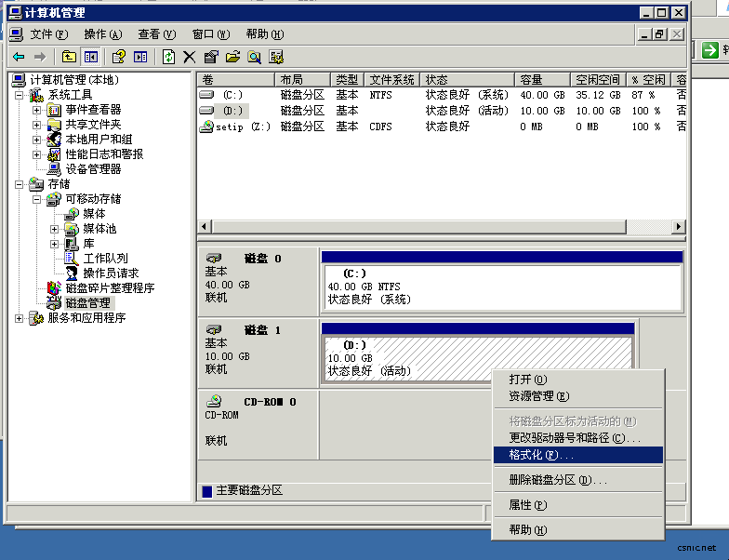Click the 文件系统 column header
The height and width of the screenshot is (560, 729).
click(x=391, y=81)
